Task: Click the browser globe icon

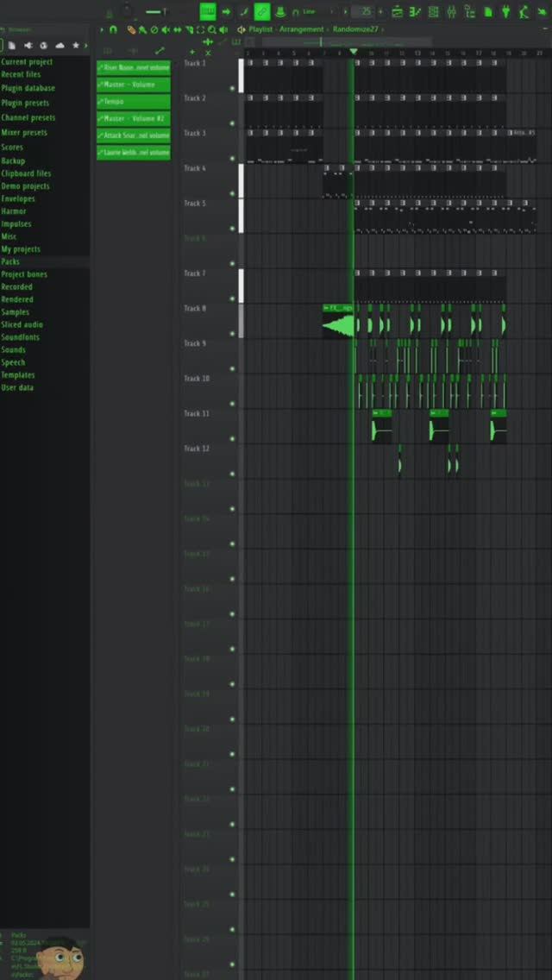Action: pyautogui.click(x=44, y=46)
